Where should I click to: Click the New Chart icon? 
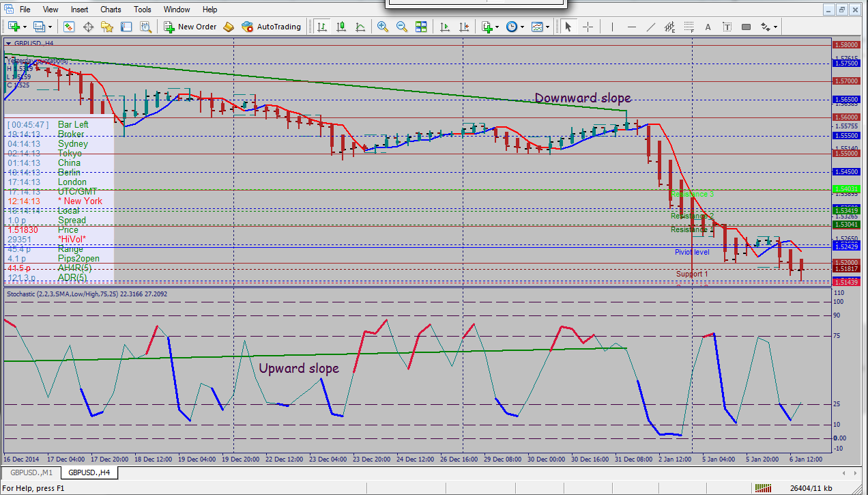pyautogui.click(x=14, y=27)
